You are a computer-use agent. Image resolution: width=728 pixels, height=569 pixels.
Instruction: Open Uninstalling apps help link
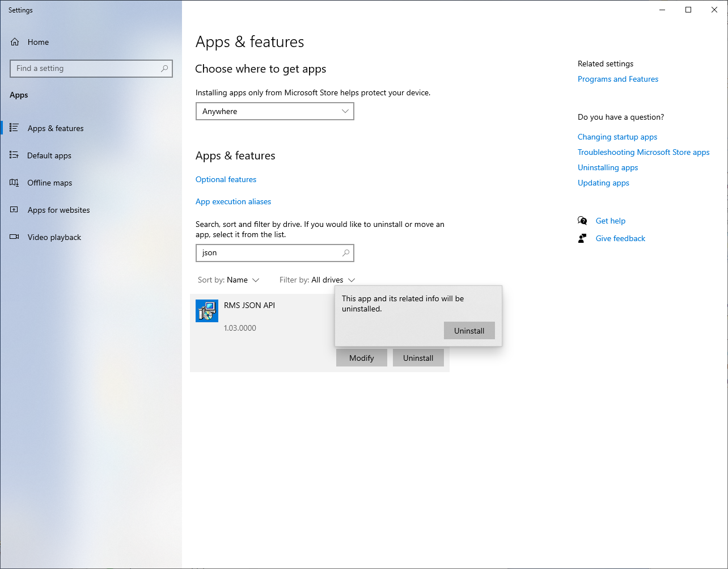[608, 167]
